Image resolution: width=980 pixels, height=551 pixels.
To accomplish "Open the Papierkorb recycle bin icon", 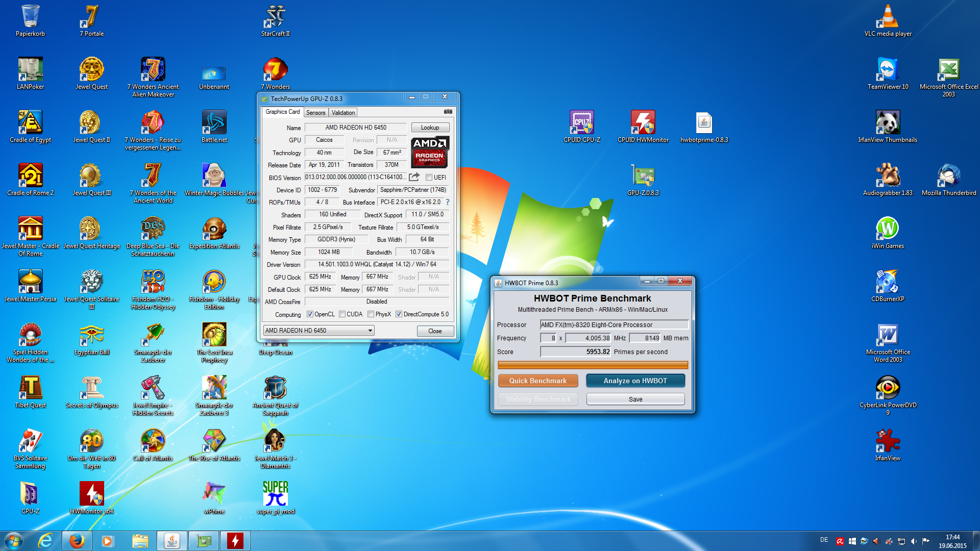I will tap(30, 20).
